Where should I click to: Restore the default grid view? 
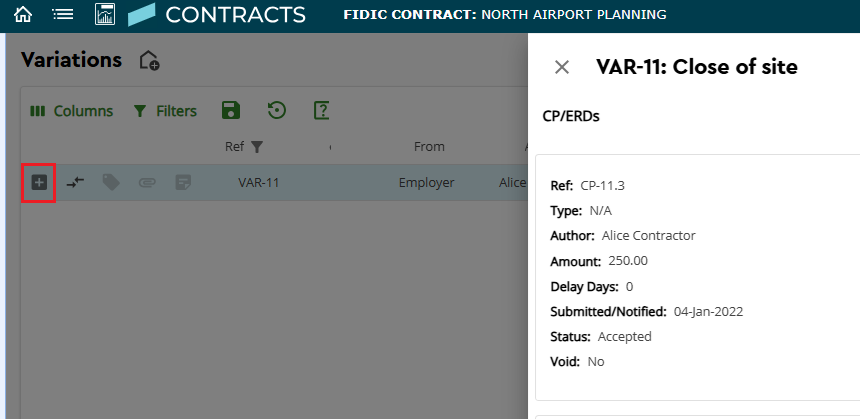277,111
